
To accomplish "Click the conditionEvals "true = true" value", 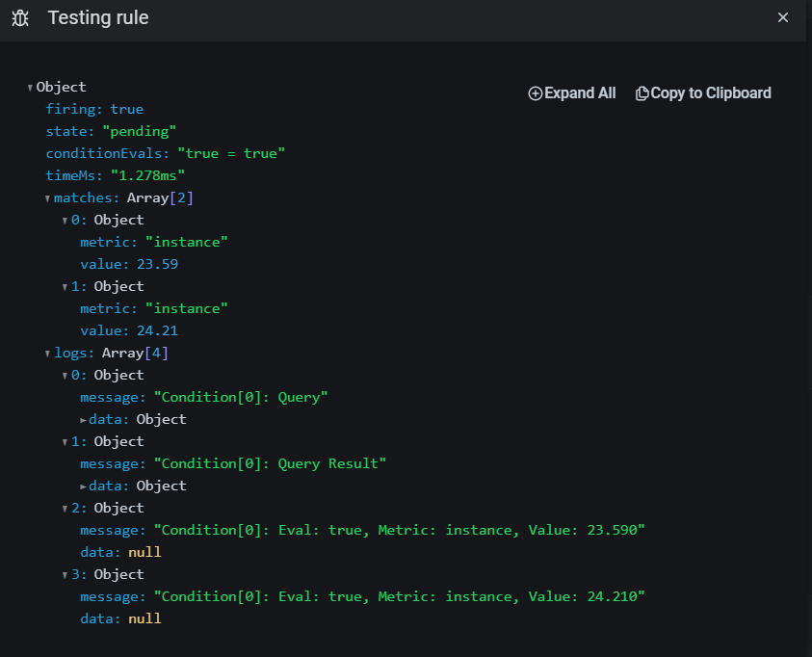I will pos(231,154).
